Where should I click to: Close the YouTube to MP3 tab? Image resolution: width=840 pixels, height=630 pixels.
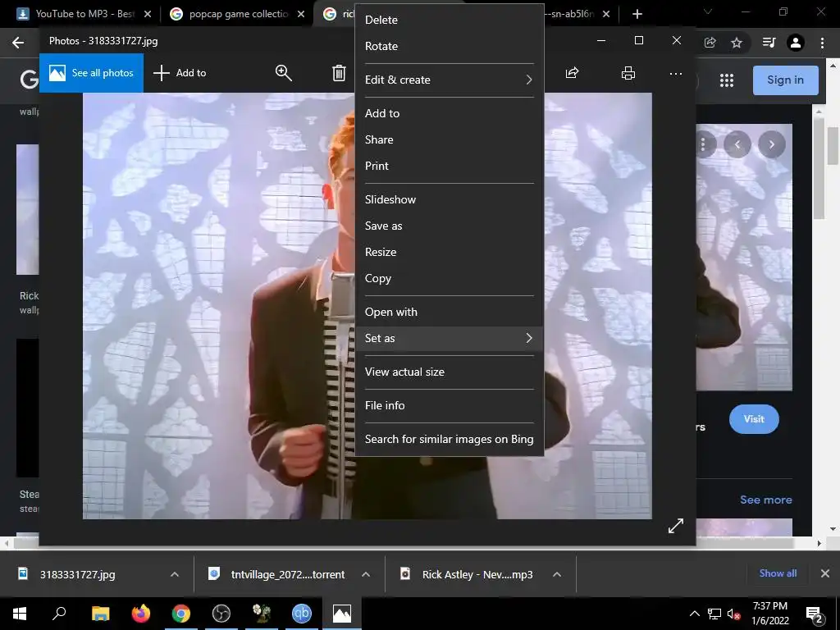148,14
